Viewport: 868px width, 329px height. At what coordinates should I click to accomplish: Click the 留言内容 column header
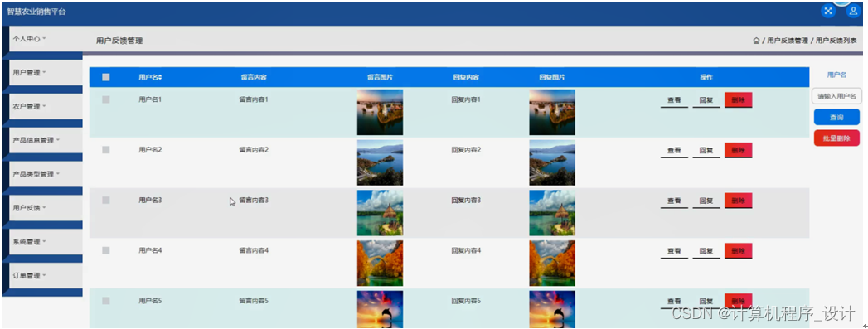(x=254, y=77)
